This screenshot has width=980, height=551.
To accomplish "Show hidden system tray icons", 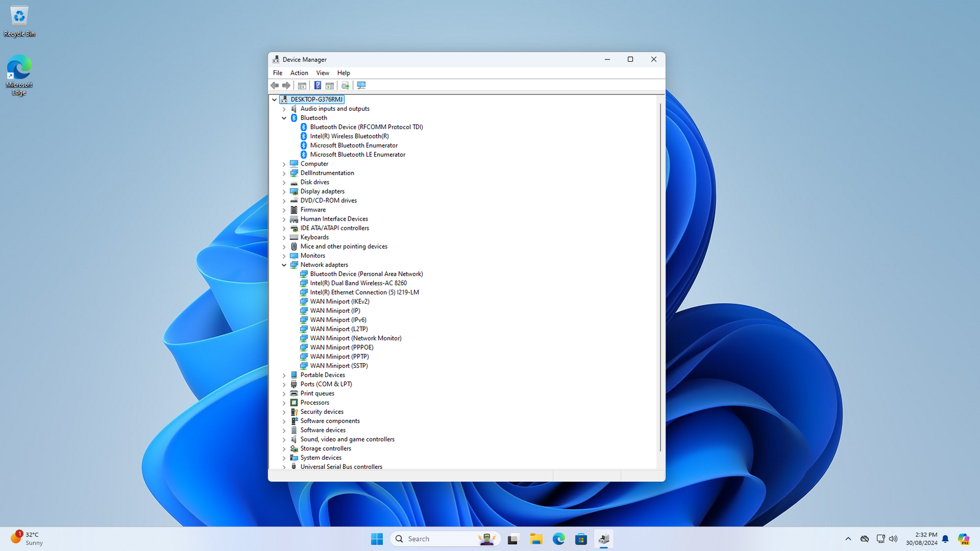I will pyautogui.click(x=848, y=539).
